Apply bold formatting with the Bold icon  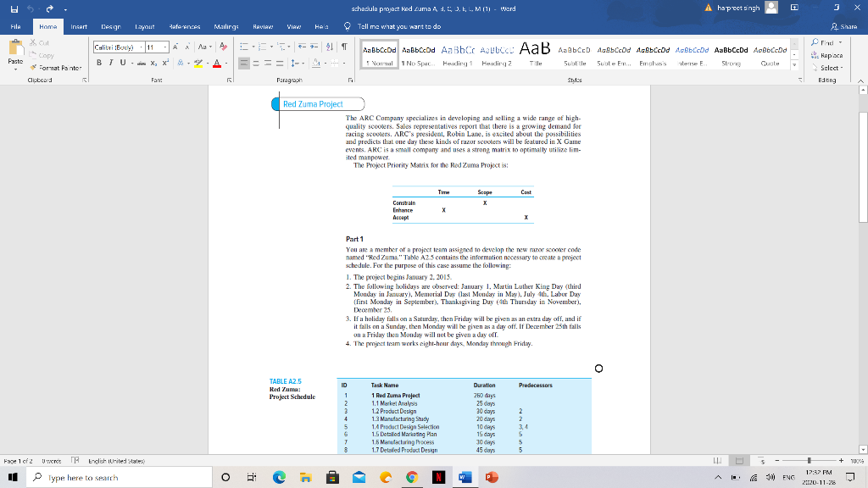pyautogui.click(x=99, y=61)
